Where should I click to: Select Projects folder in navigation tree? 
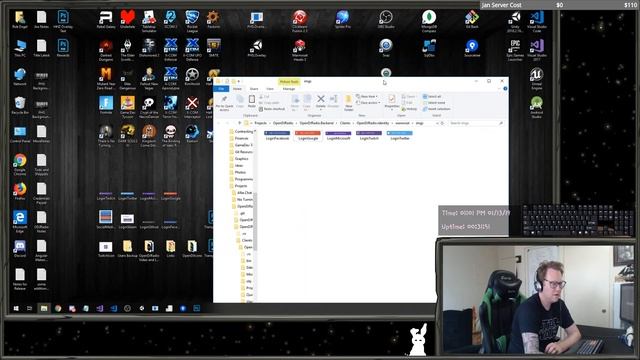coord(238,186)
